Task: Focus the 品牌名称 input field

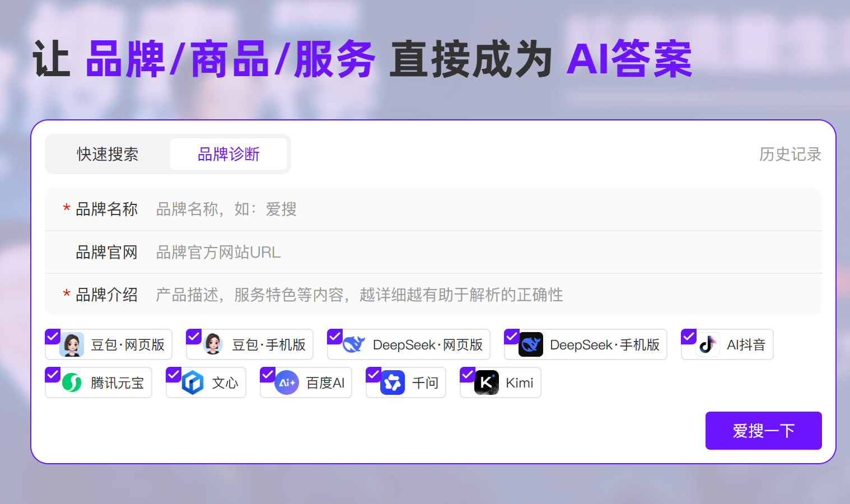Action: click(x=482, y=209)
